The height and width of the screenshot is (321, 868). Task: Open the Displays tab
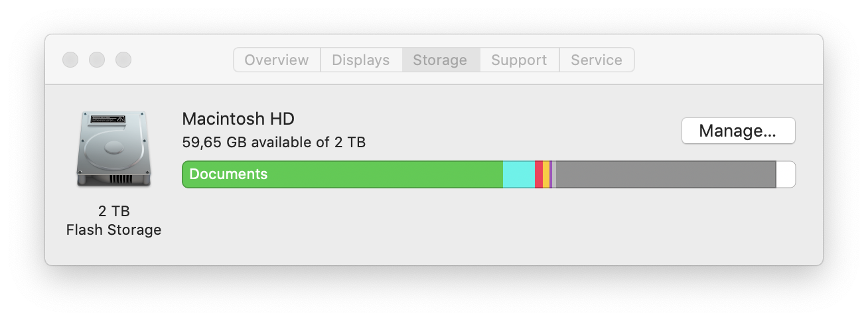[x=361, y=60]
